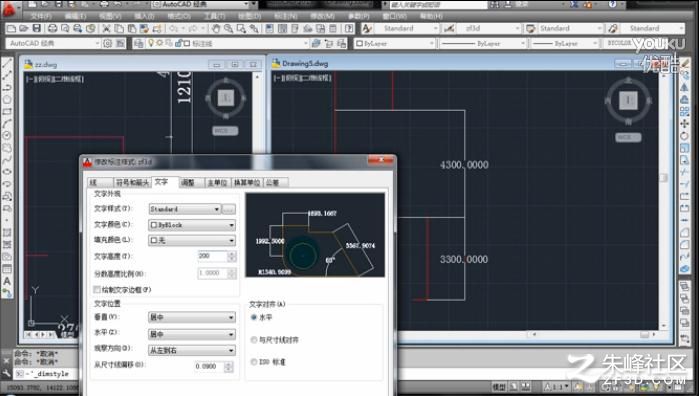Click the Help question-mark toolbar icon
The image size is (699, 396).
click(x=350, y=29)
